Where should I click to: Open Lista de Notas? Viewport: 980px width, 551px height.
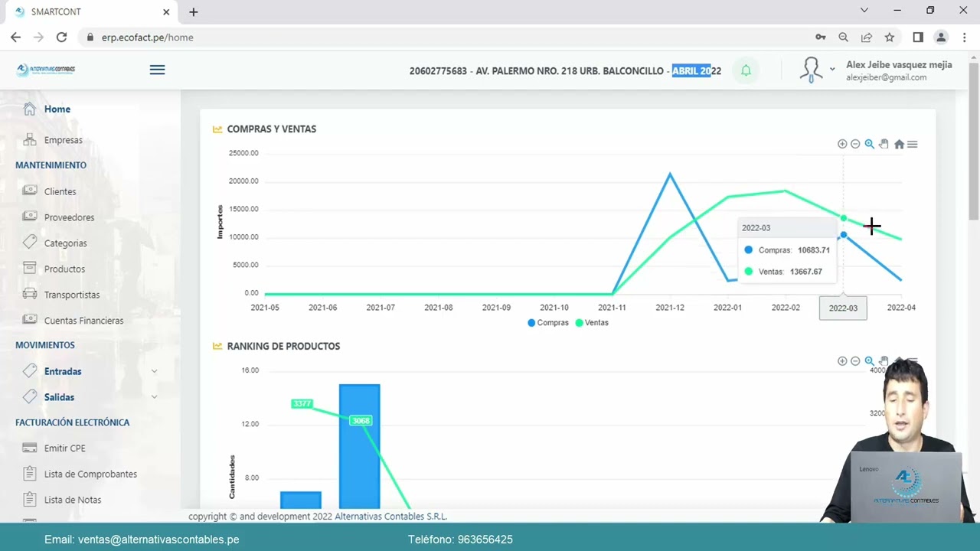pyautogui.click(x=72, y=500)
